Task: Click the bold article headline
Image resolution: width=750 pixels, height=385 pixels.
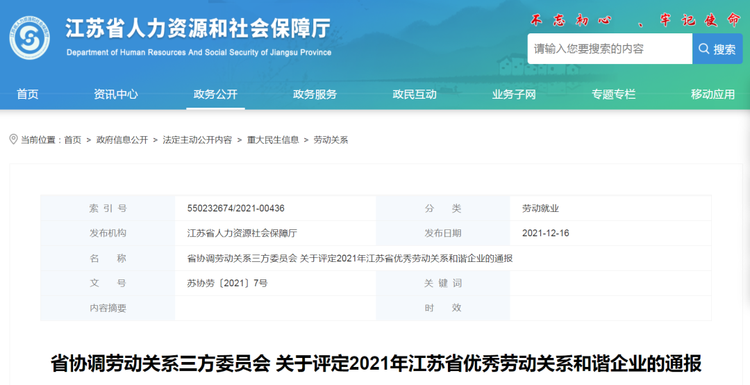Action: pos(376,363)
